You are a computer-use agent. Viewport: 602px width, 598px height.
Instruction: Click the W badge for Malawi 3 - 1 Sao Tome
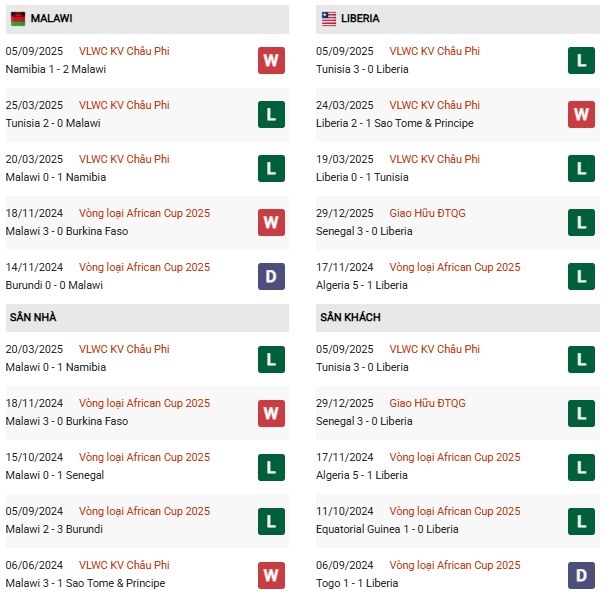pyautogui.click(x=271, y=574)
